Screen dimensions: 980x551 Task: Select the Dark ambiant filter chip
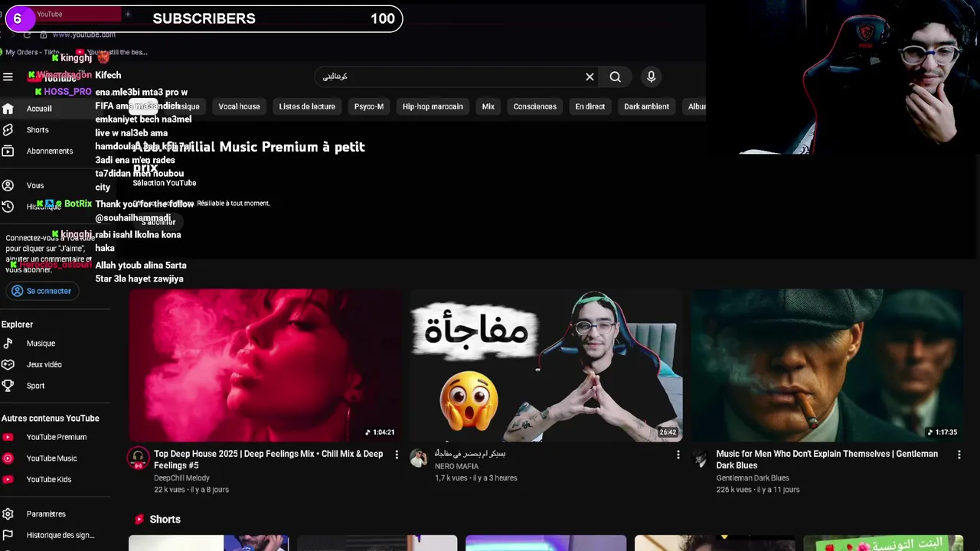click(646, 106)
